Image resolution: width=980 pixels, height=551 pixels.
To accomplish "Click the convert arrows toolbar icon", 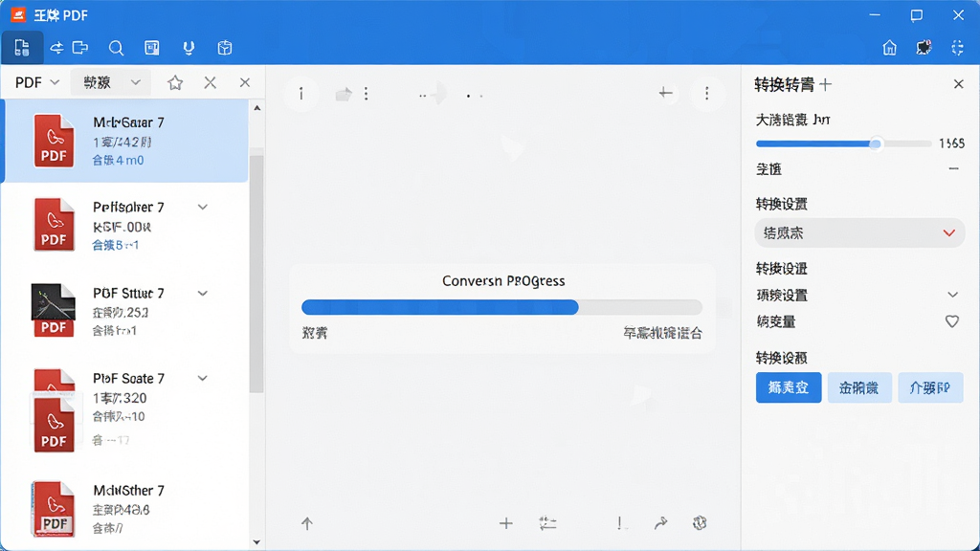I will point(56,48).
